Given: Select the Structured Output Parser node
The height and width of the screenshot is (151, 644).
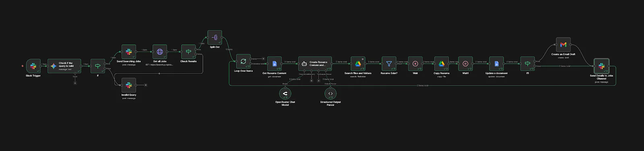Looking at the screenshot, I should 330,93.
